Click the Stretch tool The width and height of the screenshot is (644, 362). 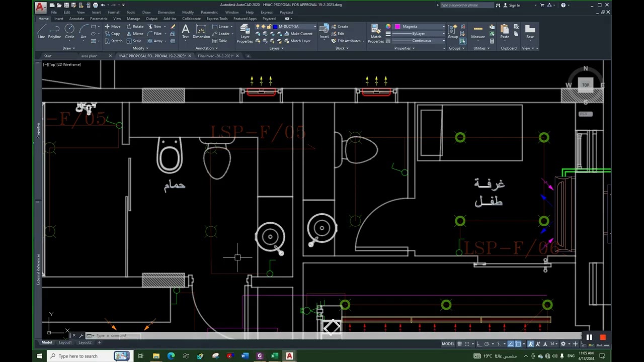tap(114, 41)
